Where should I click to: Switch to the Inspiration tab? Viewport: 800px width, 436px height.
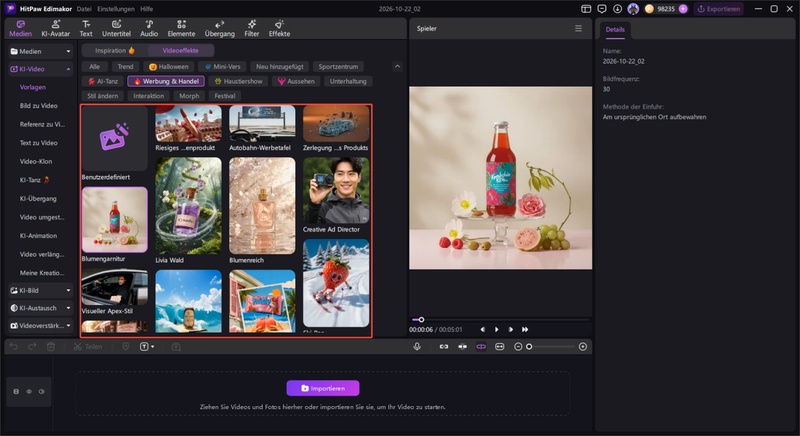click(115, 50)
